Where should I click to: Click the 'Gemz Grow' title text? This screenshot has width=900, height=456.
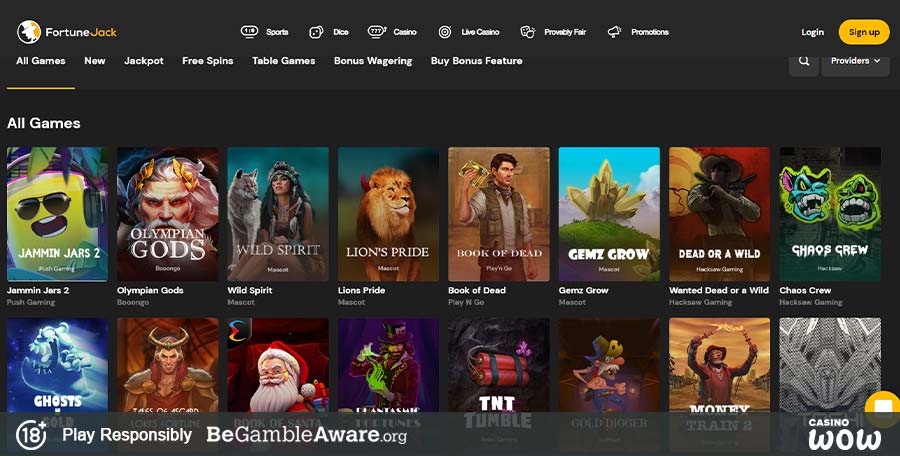click(x=583, y=291)
